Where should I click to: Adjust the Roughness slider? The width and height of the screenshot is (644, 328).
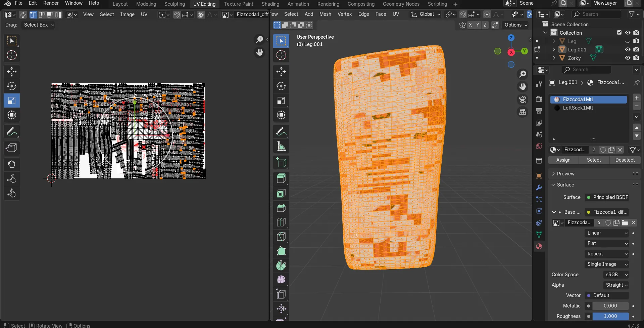611,316
